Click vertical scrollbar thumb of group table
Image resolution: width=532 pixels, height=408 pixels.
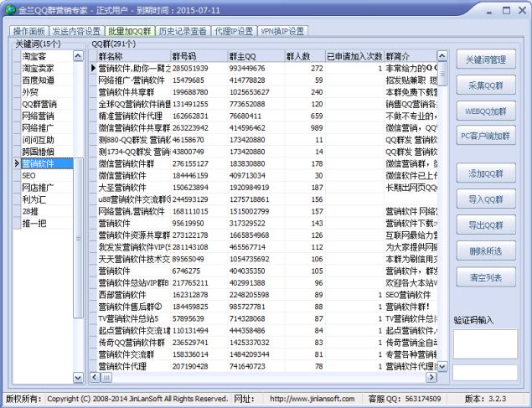click(x=442, y=73)
